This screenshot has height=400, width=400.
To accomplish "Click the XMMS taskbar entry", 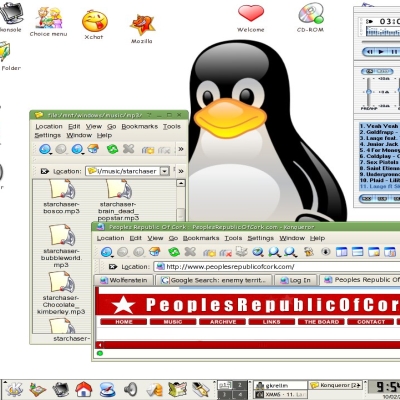I will pyautogui.click(x=281, y=394).
